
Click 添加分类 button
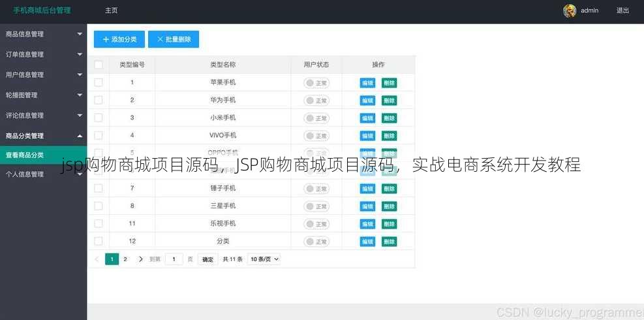tap(119, 39)
